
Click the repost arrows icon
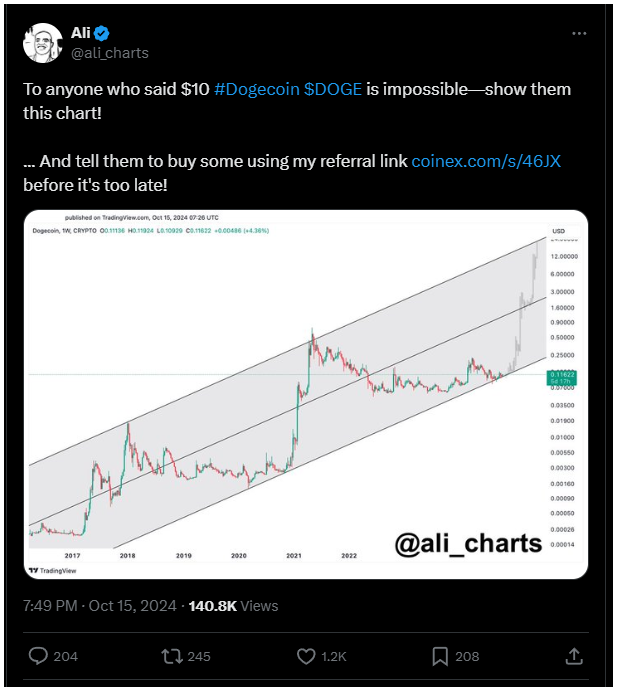(x=172, y=656)
